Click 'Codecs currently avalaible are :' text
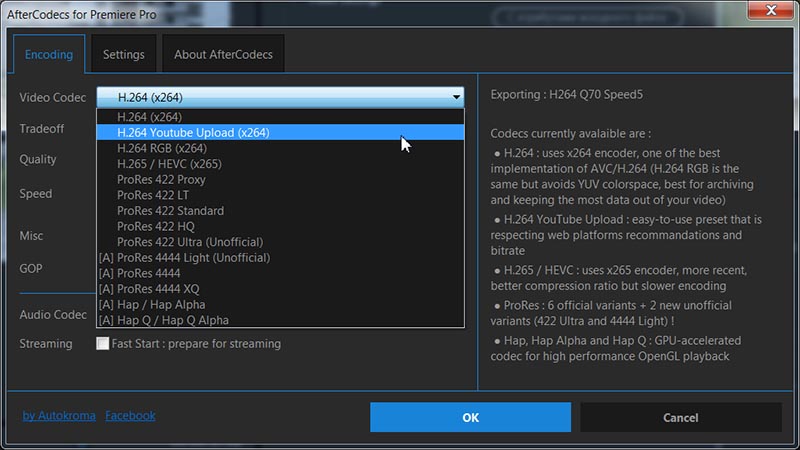 [570, 134]
